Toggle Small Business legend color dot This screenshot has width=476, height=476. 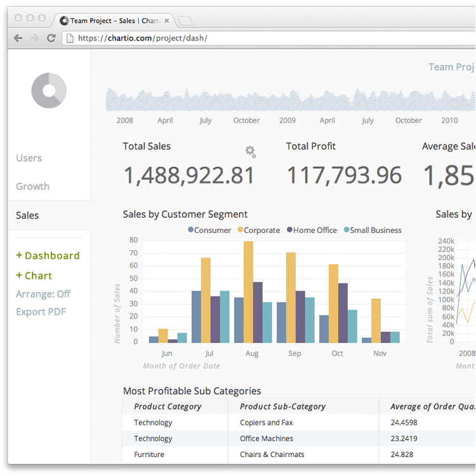click(x=347, y=230)
